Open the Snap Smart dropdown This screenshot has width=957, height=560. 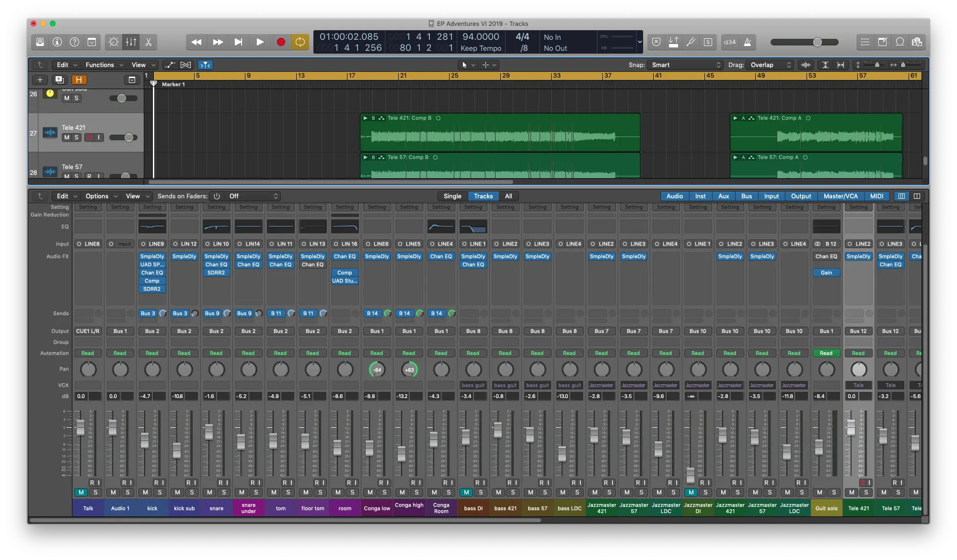pos(685,65)
